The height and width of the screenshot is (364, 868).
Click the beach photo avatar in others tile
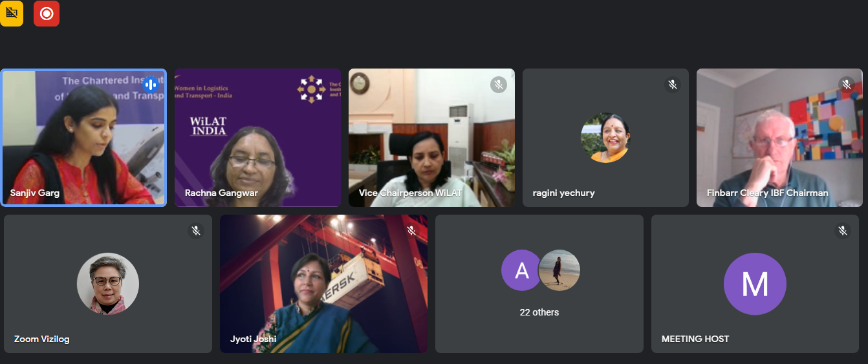(x=559, y=270)
